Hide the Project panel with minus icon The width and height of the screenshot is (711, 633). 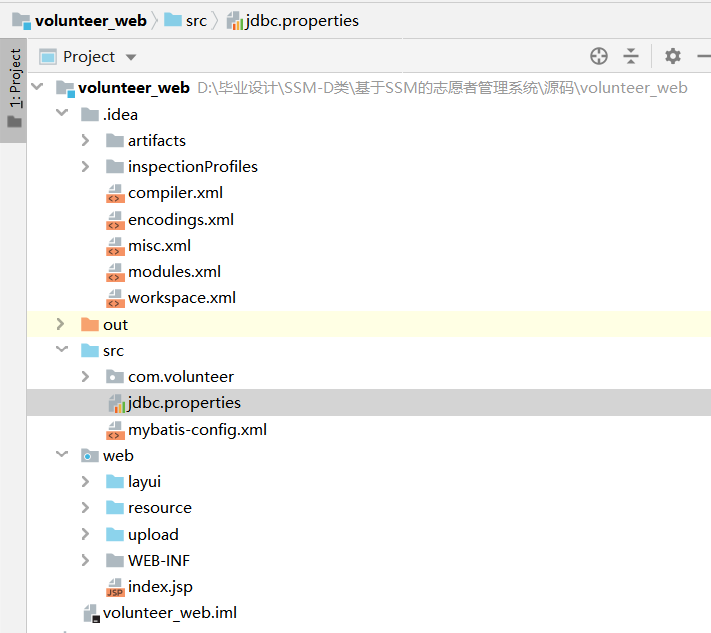(x=702, y=56)
